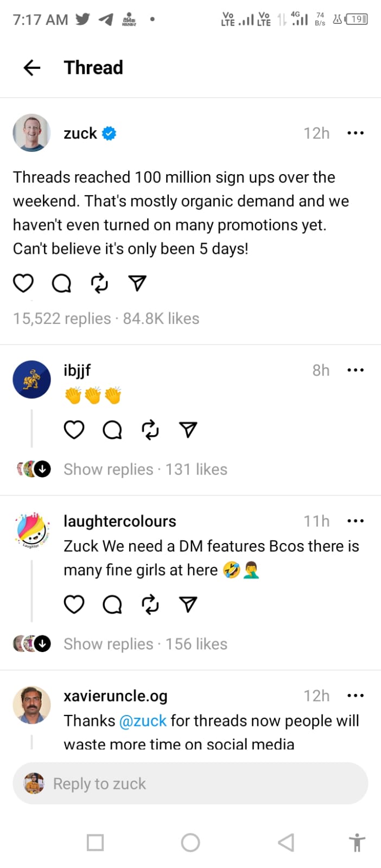The height and width of the screenshot is (868, 381).
Task: Repost the ibjjf reply
Action: tap(150, 430)
